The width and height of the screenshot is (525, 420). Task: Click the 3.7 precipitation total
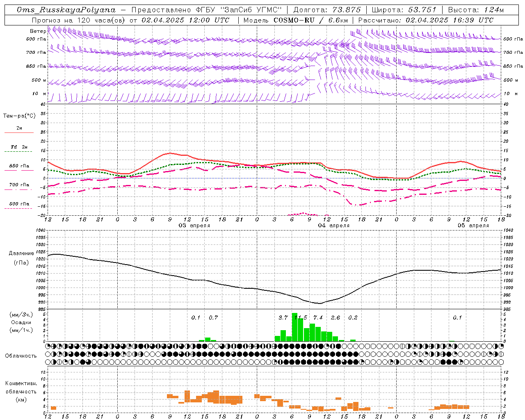pyautogui.click(x=283, y=318)
